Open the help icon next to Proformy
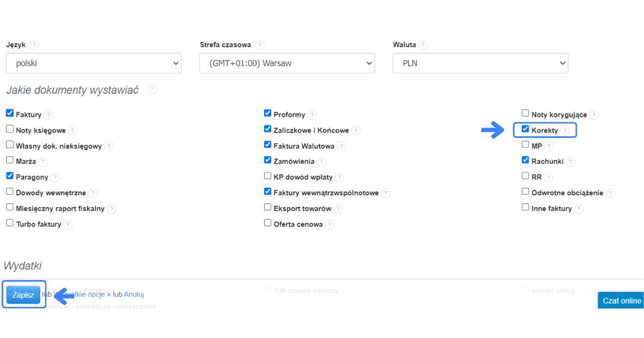 (312, 115)
